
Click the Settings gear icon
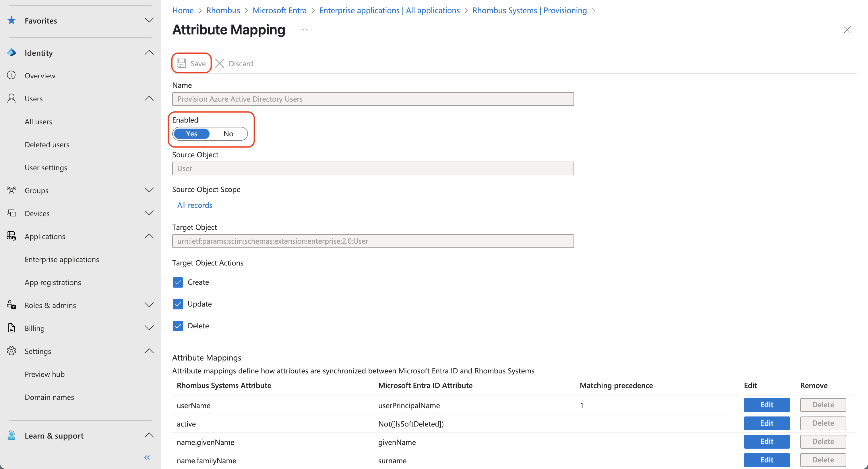[x=11, y=351]
